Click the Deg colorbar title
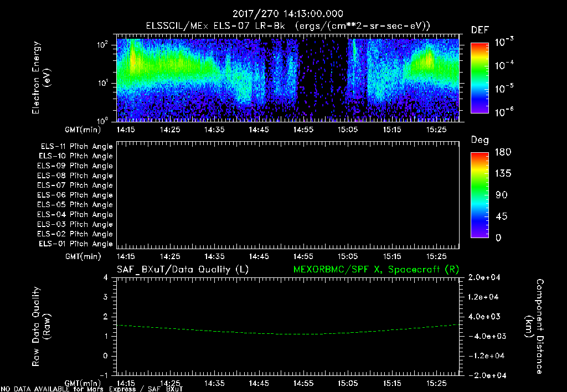Viewport: 567px width, 392px height. pyautogui.click(x=480, y=140)
